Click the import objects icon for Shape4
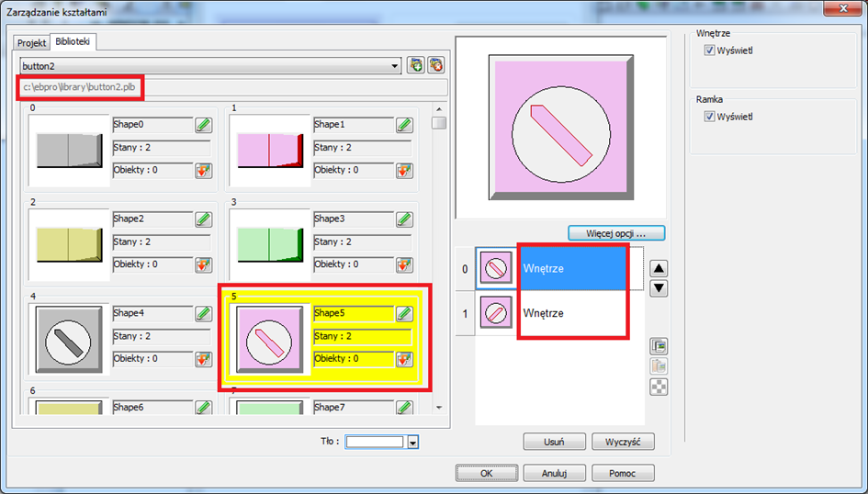Image resolution: width=868 pixels, height=494 pixels. coord(204,360)
